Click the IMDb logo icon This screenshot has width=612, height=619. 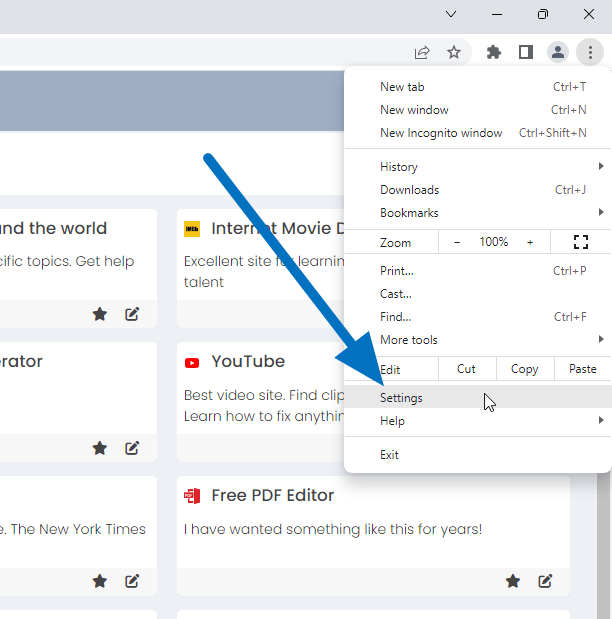[192, 229]
